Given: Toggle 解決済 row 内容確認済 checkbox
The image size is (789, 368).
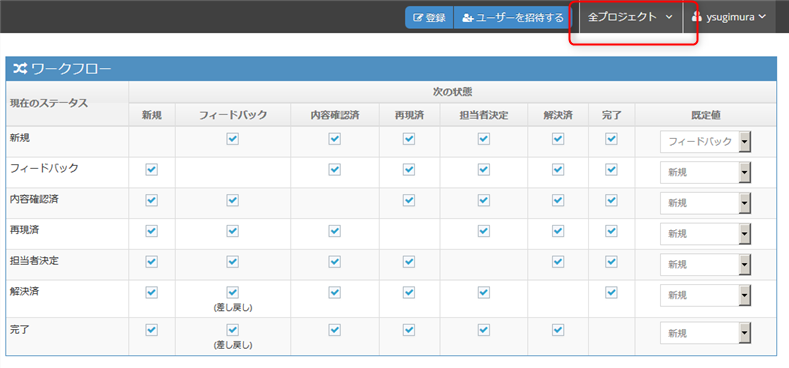Looking at the screenshot, I should 335,292.
